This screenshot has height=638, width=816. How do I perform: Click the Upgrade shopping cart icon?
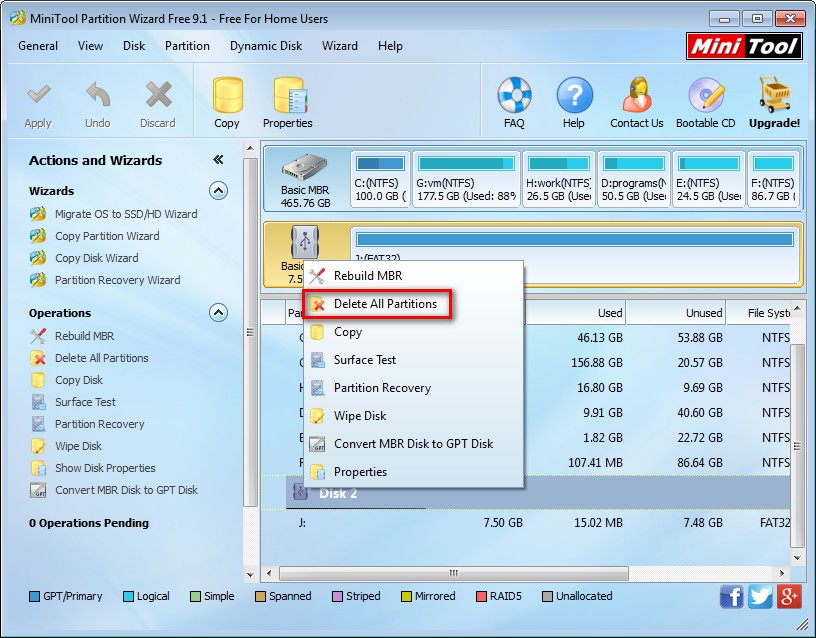pyautogui.click(x=774, y=95)
